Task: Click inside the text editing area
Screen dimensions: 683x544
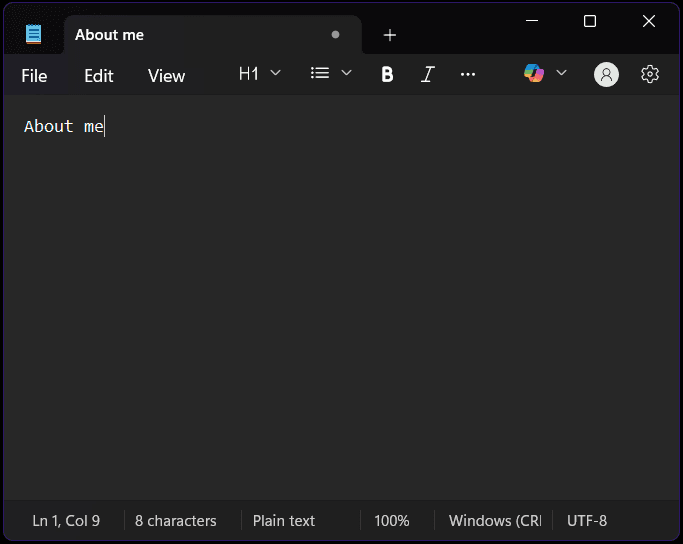Action: (x=342, y=297)
